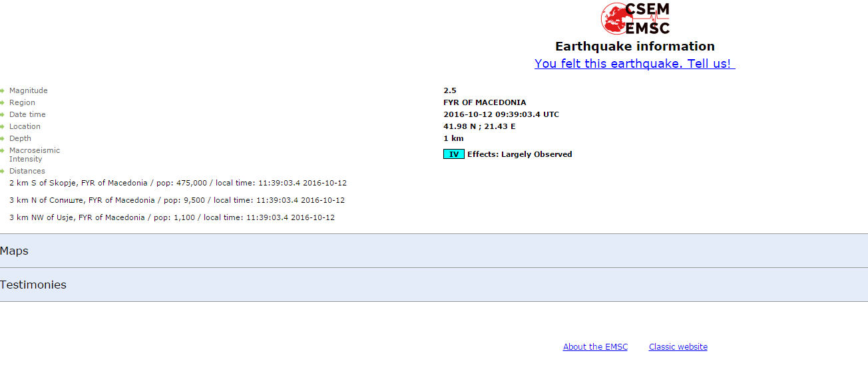The image size is (868, 365).
Task: Select the 3 km NW of Usje line
Action: tap(172, 217)
